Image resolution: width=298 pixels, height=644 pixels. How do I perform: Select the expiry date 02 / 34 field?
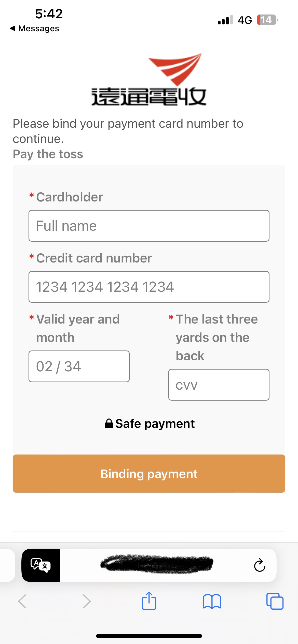coord(79,367)
